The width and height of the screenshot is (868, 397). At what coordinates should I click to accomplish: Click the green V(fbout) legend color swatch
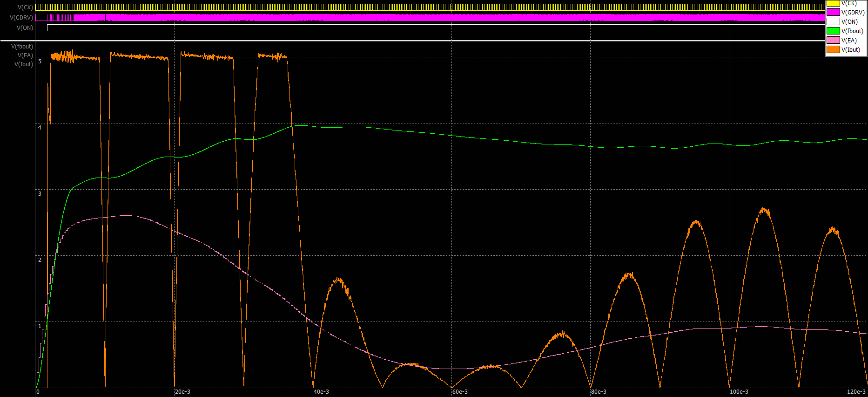[833, 31]
